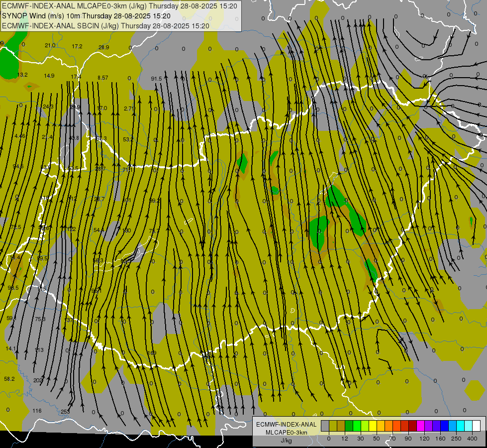Image resolution: width=487 pixels, height=448 pixels.
Task: Click the pure blue legend swatch
Action: [445, 426]
